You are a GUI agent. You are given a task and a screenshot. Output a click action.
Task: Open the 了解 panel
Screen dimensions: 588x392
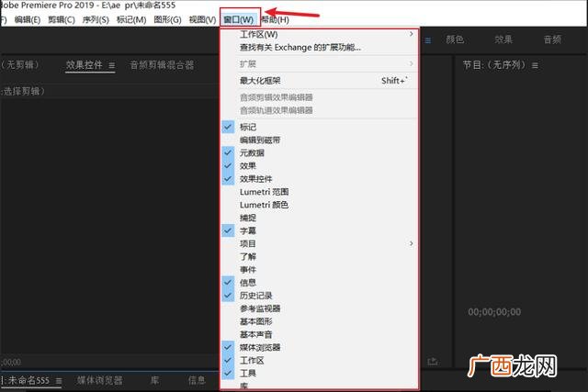[x=320, y=257]
